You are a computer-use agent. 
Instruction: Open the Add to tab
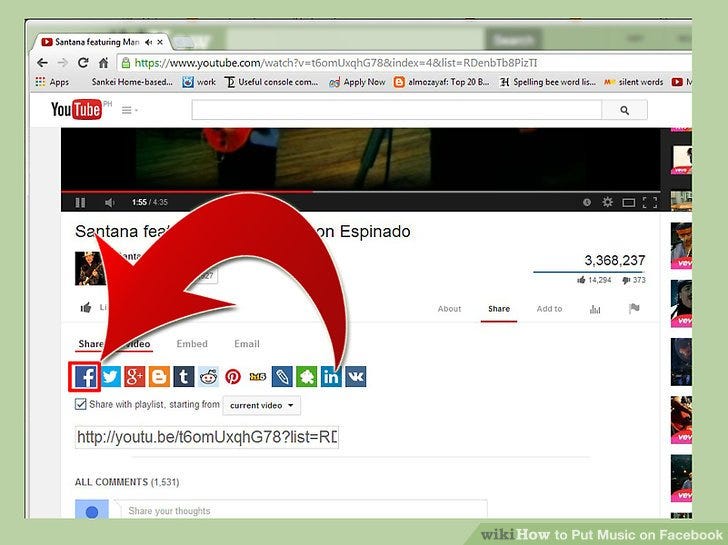pyautogui.click(x=549, y=309)
